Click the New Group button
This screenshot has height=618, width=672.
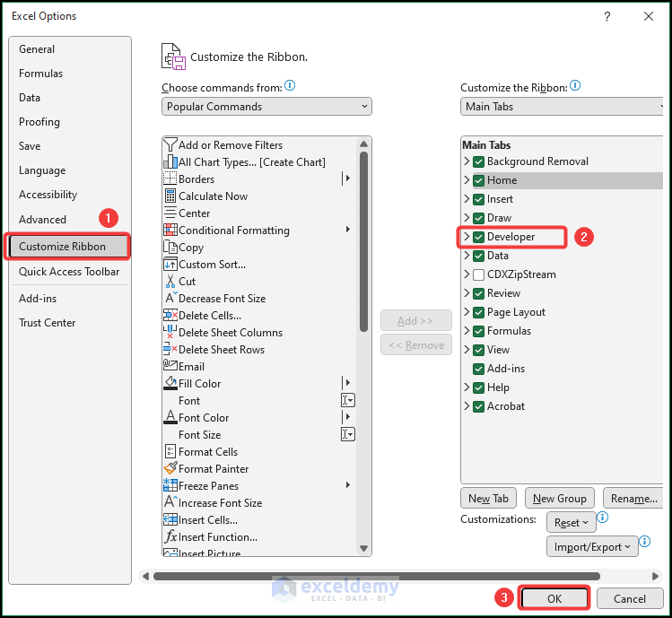(559, 499)
